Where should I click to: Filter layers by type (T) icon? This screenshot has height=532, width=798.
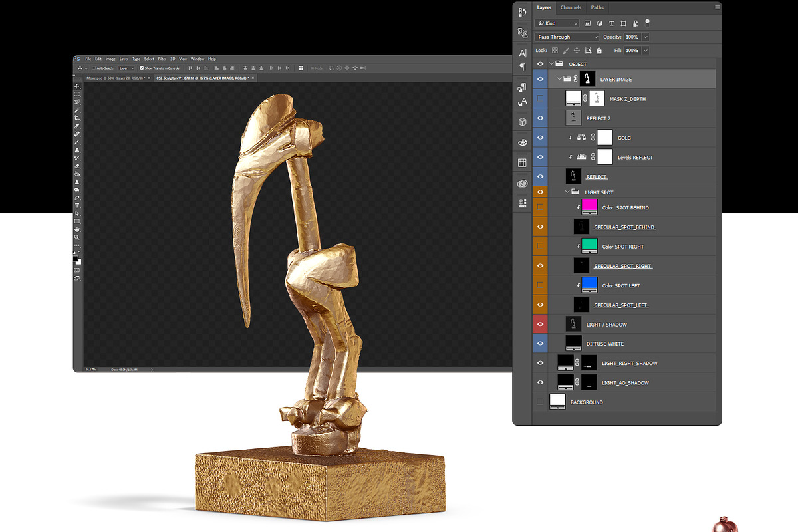click(612, 23)
